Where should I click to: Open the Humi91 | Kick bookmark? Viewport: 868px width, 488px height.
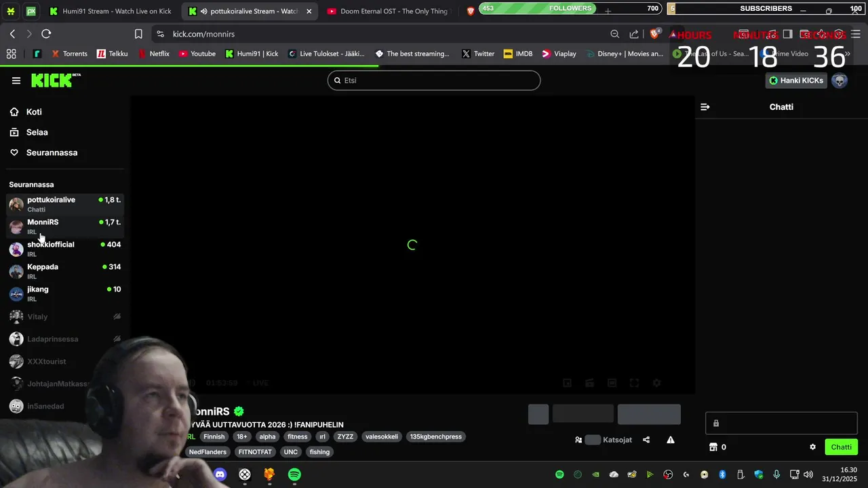click(x=252, y=54)
